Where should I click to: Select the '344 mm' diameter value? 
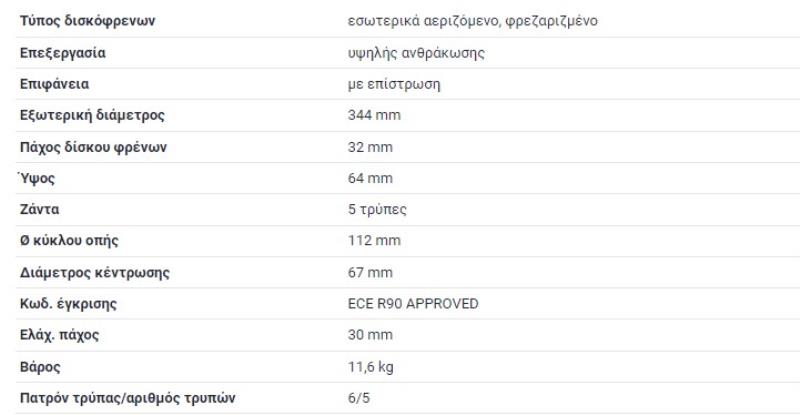pos(374,115)
